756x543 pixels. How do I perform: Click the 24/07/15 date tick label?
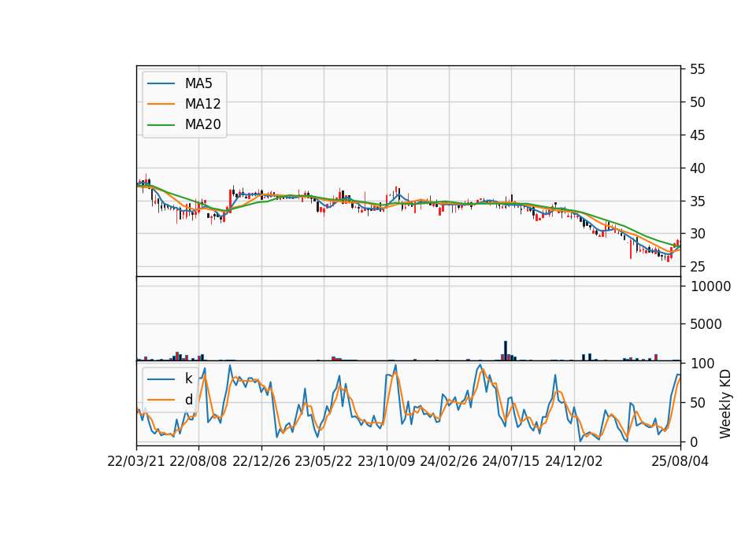510,462
